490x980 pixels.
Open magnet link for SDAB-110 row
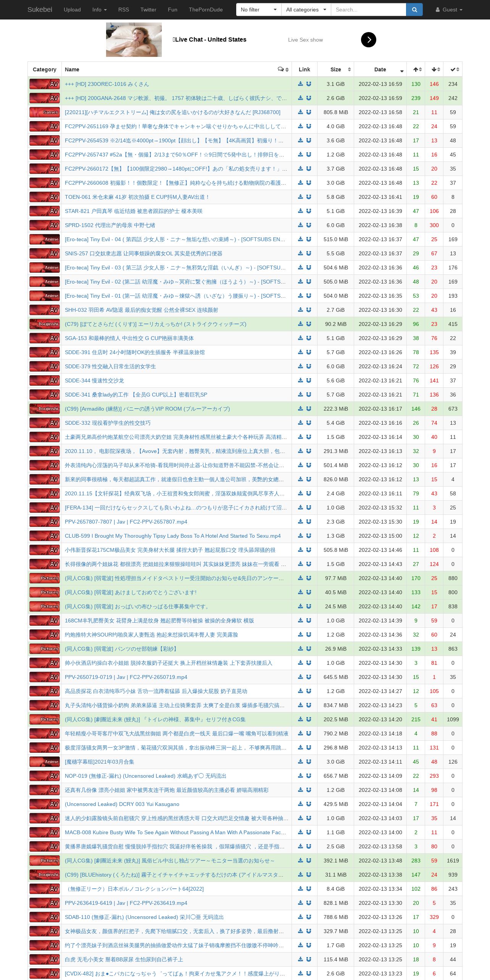click(x=309, y=917)
